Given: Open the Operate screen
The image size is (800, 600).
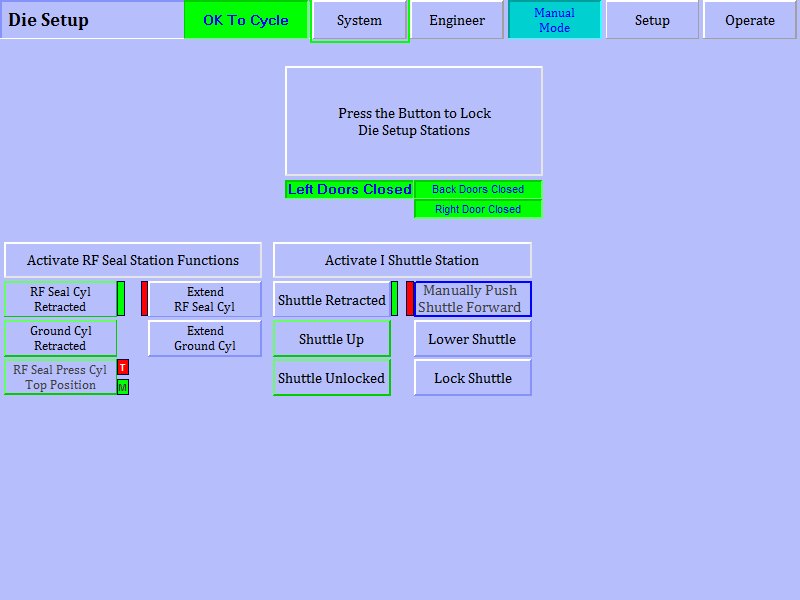Looking at the screenshot, I should pyautogui.click(x=750, y=21).
